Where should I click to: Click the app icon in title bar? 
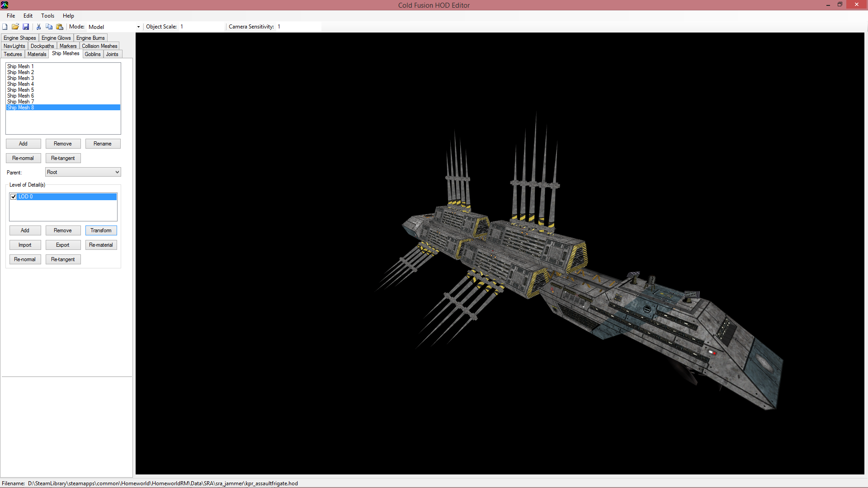point(5,5)
